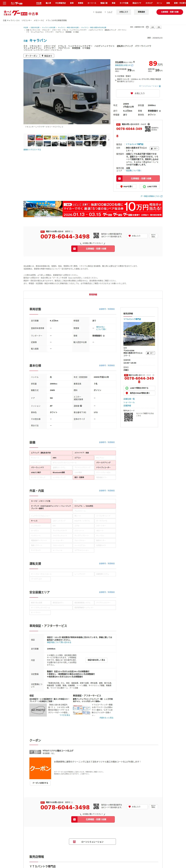Image resolution: width=186 pixels, height=868 pixels.
Task: Open the タイヤ交換 nav item
Action: pyautogui.click(x=124, y=3)
